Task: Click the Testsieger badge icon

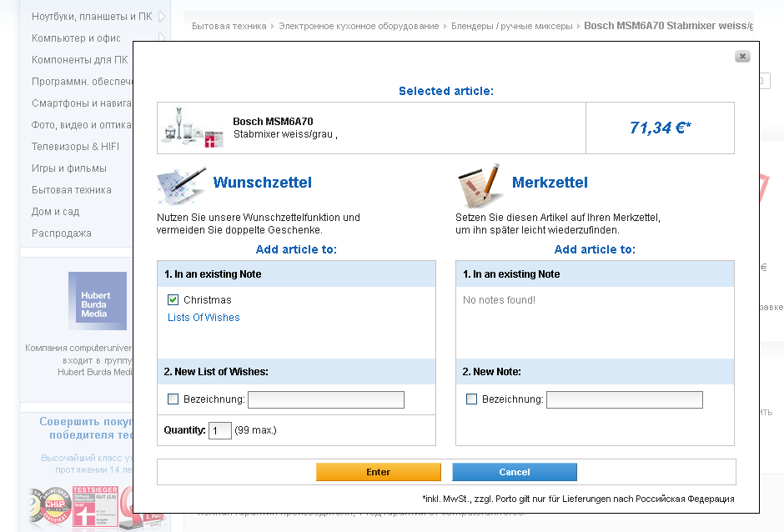Action: [95, 506]
